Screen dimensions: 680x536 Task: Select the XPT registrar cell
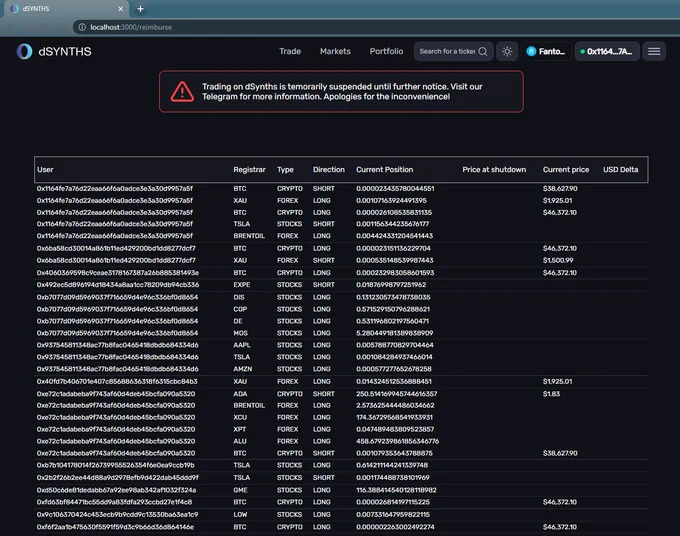(x=239, y=429)
